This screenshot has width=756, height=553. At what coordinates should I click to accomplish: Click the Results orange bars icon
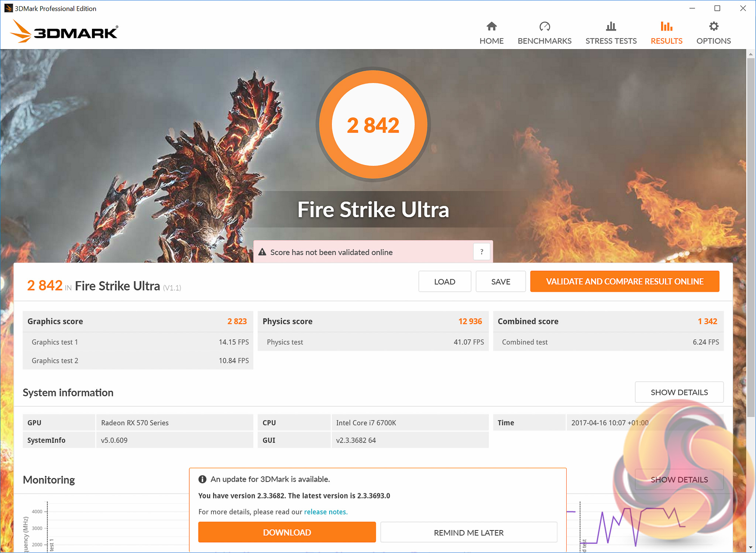click(x=666, y=27)
